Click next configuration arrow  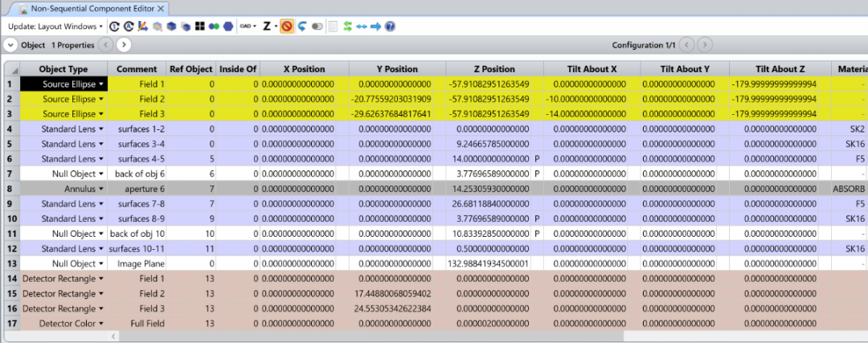(x=705, y=45)
